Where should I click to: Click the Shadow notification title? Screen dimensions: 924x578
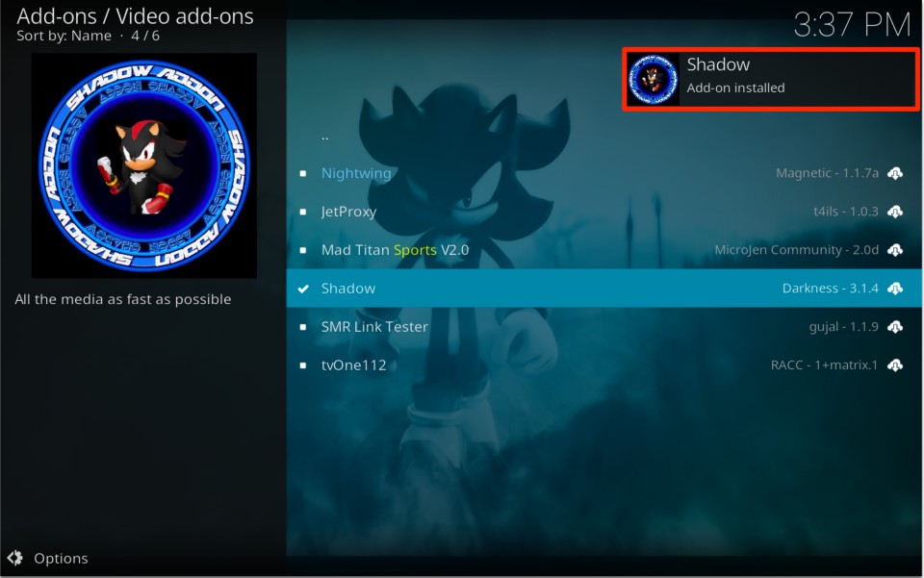[x=718, y=64]
